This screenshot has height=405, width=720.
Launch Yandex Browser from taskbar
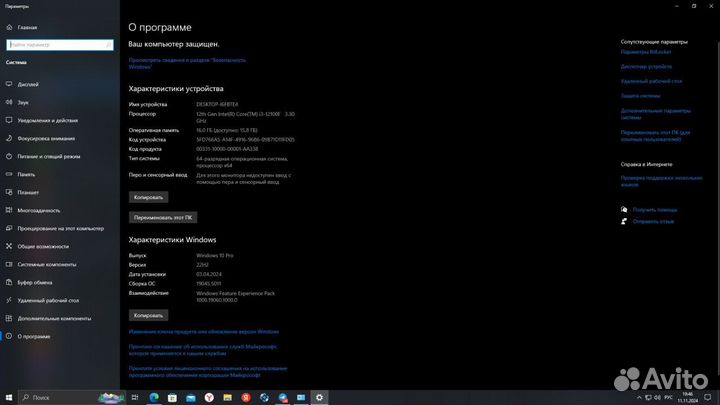click(x=209, y=397)
